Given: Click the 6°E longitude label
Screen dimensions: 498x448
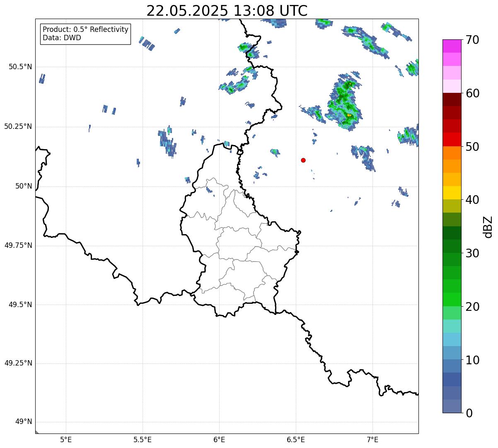Looking at the screenshot, I should point(219,439).
